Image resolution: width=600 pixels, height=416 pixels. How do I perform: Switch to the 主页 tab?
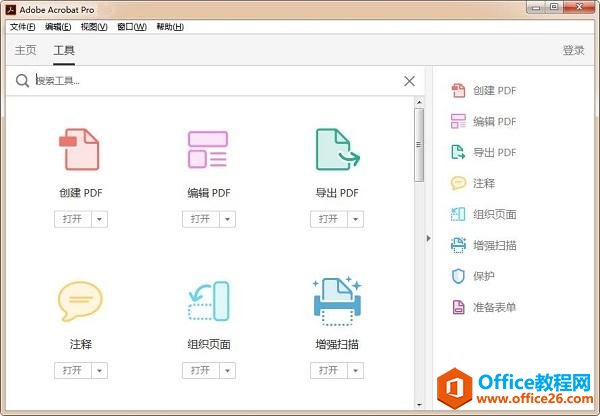point(26,50)
